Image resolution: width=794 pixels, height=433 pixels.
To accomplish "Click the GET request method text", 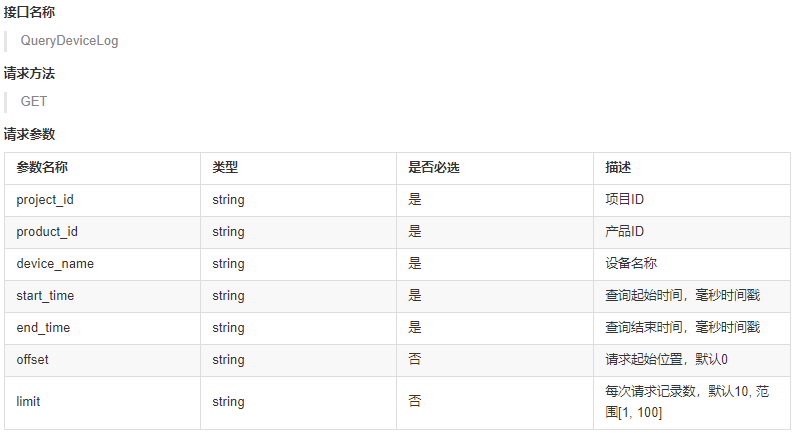I will point(34,101).
